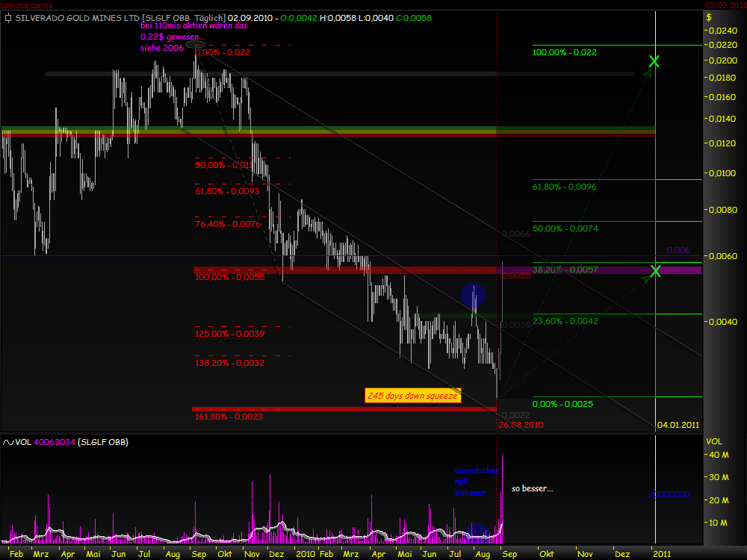Image resolution: width=747 pixels, height=560 pixels.
Task: Click the chart icon before the SILVERADO title
Action: point(7,18)
